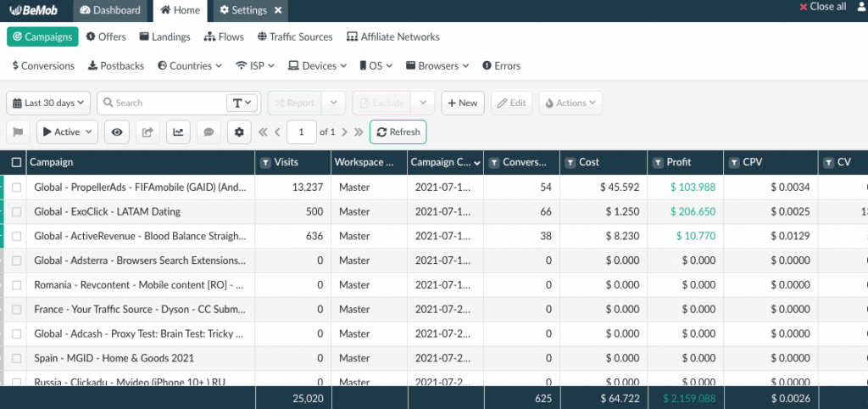Click the Campaign Created column sort arrow
868x409 pixels.
(x=477, y=163)
